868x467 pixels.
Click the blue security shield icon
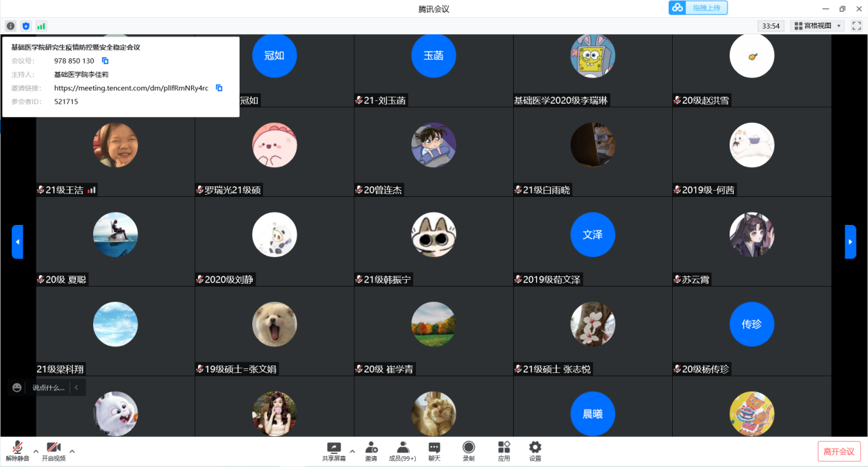coord(26,26)
